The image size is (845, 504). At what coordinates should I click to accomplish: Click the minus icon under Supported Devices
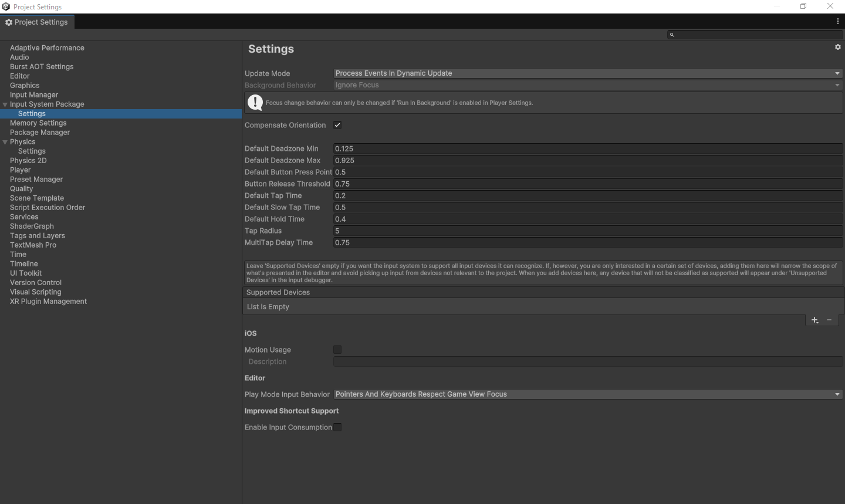click(x=829, y=320)
